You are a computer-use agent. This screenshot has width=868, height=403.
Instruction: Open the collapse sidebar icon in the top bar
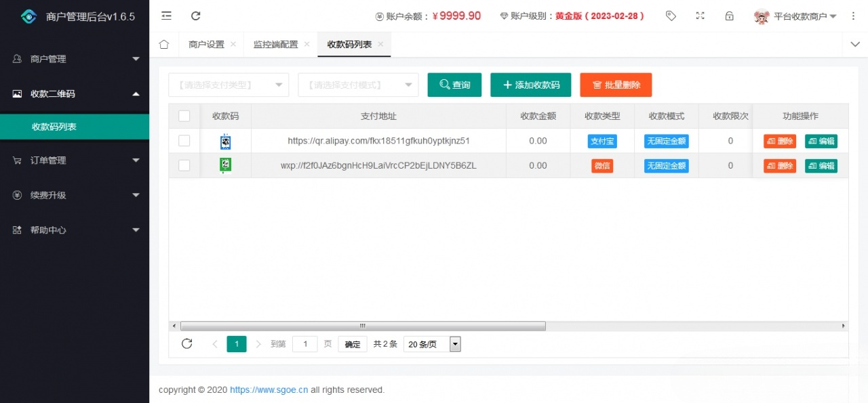(x=166, y=16)
